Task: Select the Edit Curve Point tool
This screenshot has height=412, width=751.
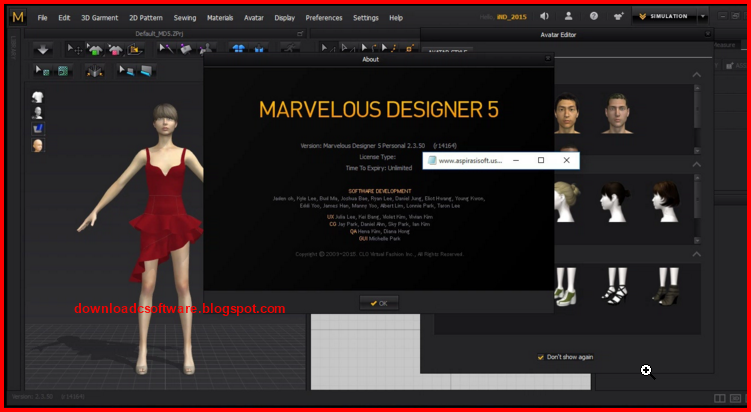Action: (389, 48)
